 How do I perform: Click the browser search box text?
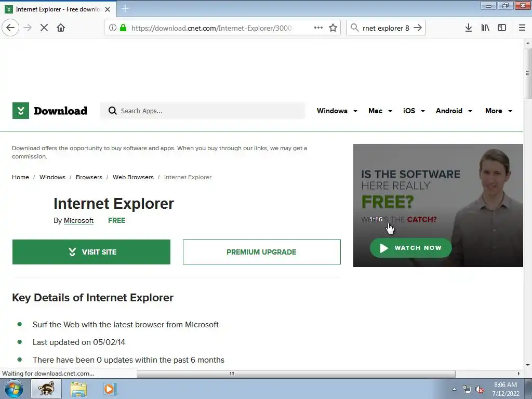[386, 28]
